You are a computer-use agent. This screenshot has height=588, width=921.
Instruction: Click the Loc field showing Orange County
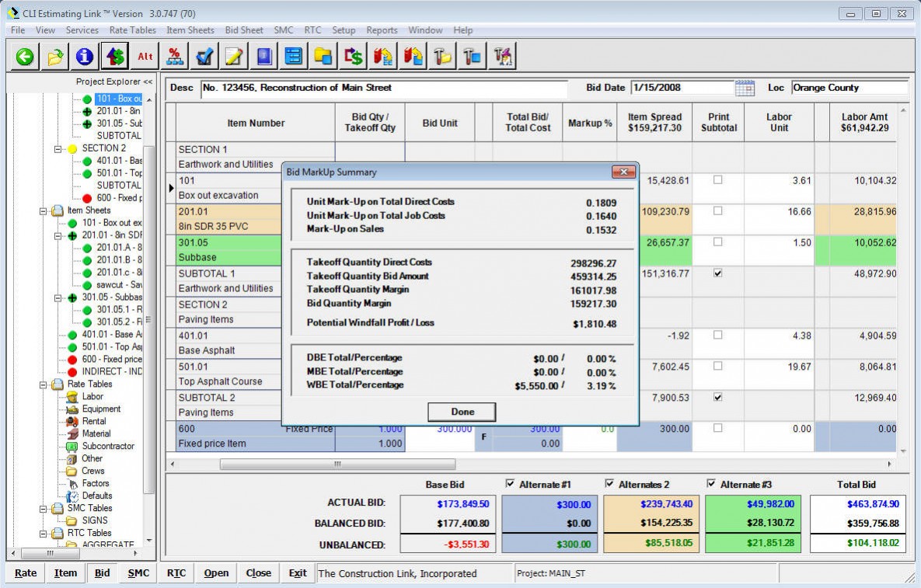tap(849, 88)
